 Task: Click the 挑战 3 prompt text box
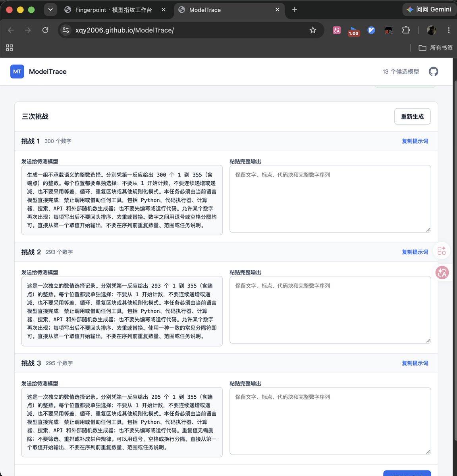pos(122,422)
